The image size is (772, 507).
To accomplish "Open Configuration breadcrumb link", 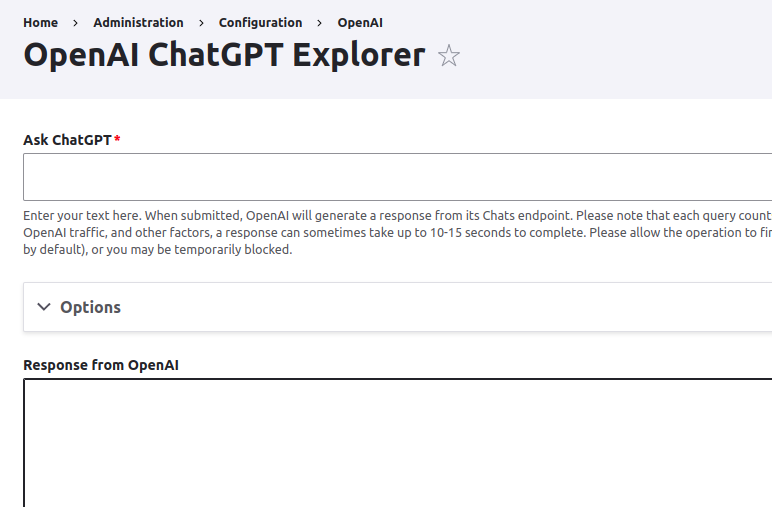I will (260, 23).
